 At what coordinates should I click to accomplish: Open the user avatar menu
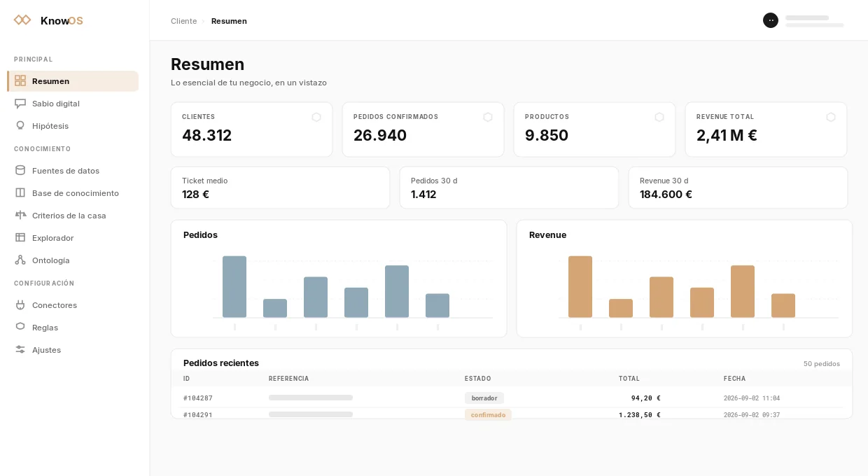771,20
